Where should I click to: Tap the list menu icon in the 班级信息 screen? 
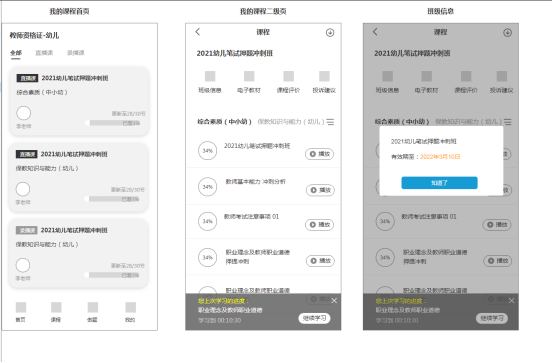508,122
